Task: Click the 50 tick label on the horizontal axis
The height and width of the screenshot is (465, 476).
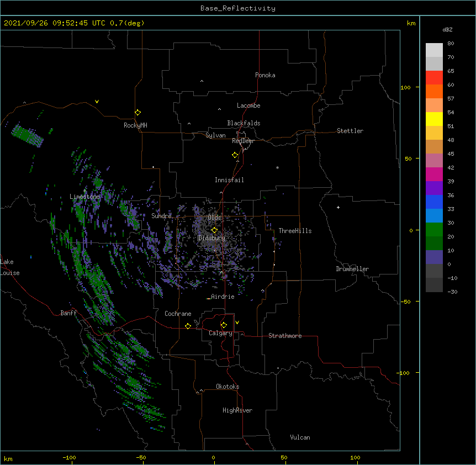Action: (x=284, y=457)
